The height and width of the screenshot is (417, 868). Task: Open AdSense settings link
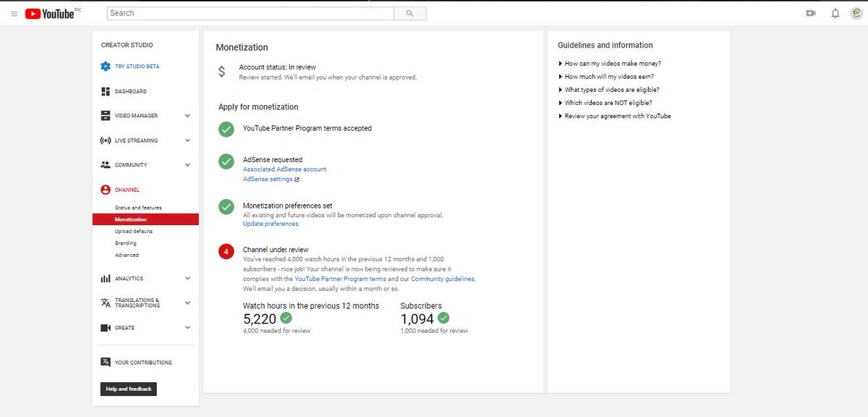268,179
